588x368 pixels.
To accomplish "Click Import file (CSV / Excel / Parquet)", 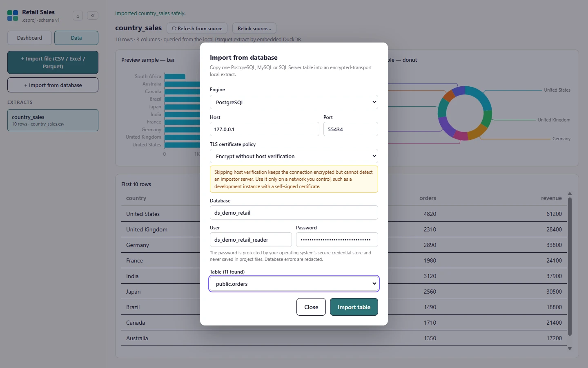I will [53, 63].
